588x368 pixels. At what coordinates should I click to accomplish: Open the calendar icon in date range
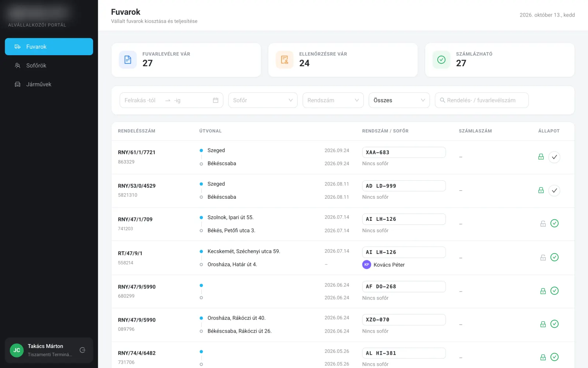tap(216, 100)
